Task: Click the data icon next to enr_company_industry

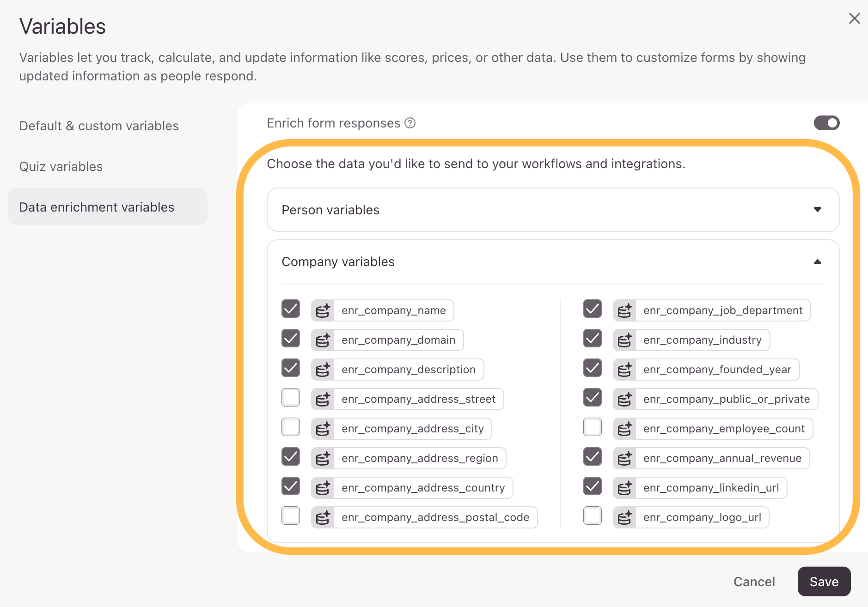Action: pyautogui.click(x=624, y=340)
